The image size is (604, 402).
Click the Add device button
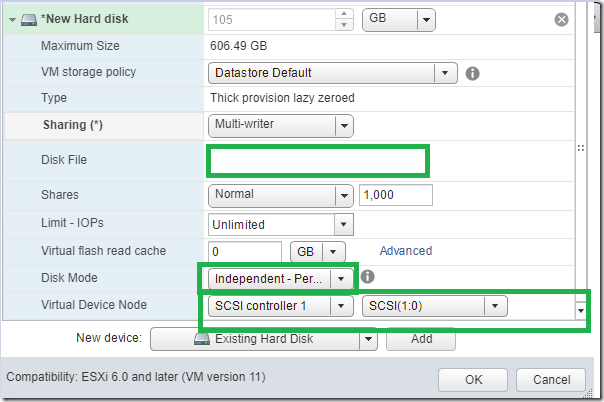tap(421, 339)
